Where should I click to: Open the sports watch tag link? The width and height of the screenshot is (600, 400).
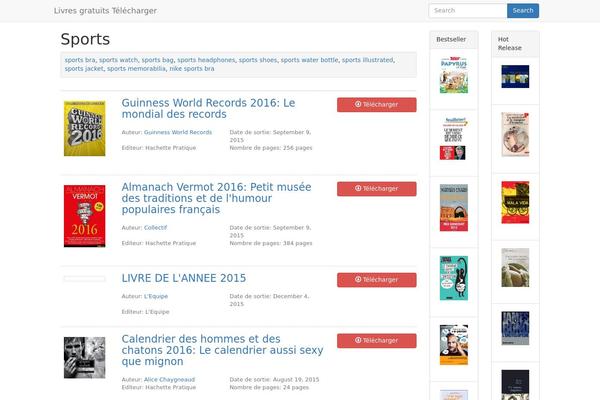(x=118, y=60)
